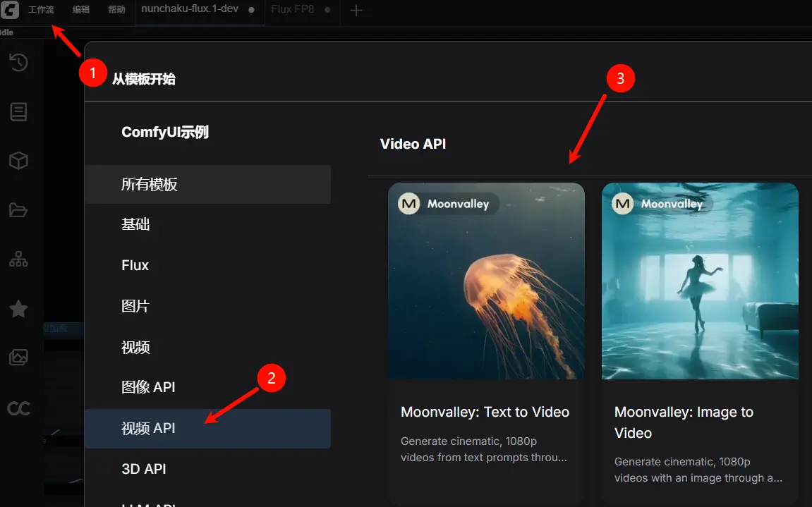Open the star favorites sidebar icon
Image resolution: width=812 pixels, height=507 pixels.
18,309
